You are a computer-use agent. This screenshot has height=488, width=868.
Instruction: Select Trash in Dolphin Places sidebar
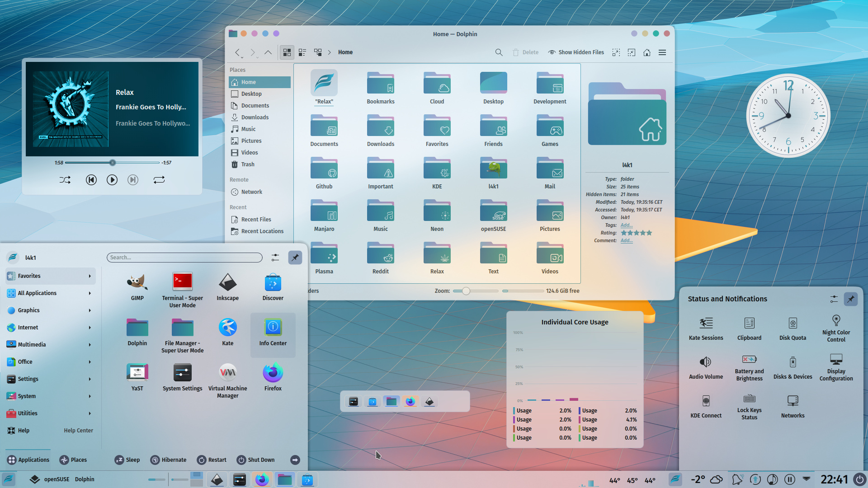click(x=259, y=164)
